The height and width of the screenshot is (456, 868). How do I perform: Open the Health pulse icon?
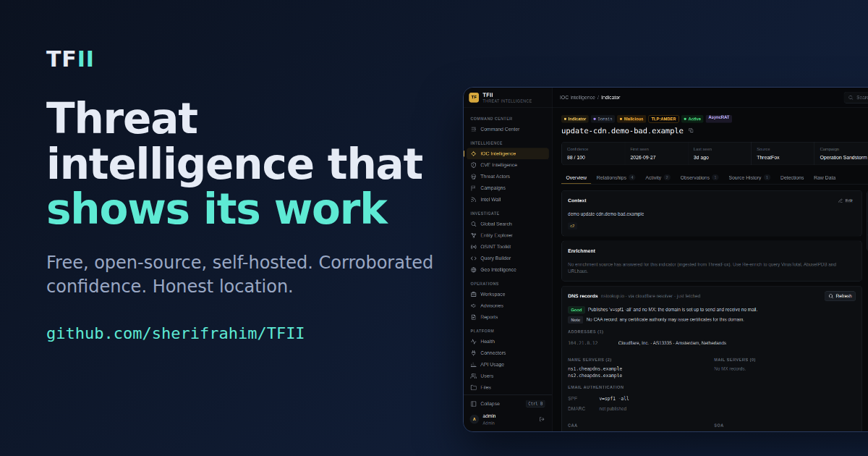click(x=474, y=342)
